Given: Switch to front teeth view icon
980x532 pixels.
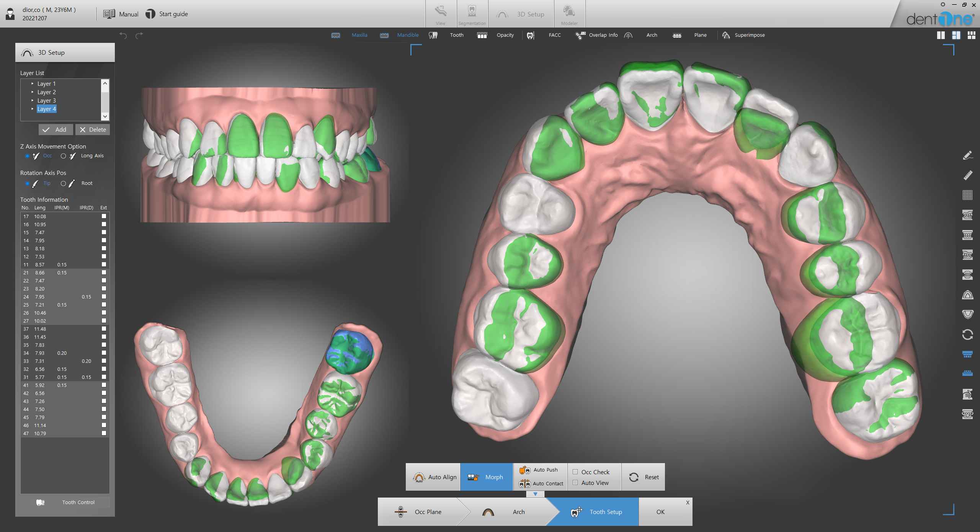Looking at the screenshot, I should pos(967,235).
